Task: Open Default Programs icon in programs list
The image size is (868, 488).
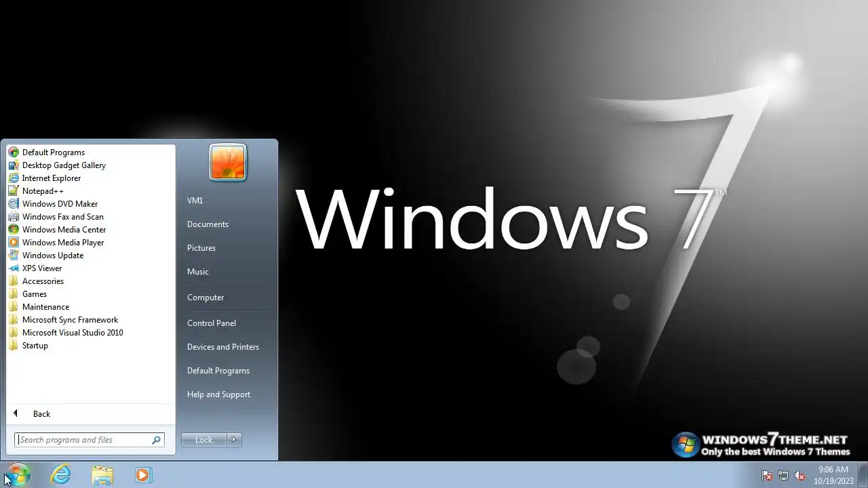Action: [x=14, y=152]
